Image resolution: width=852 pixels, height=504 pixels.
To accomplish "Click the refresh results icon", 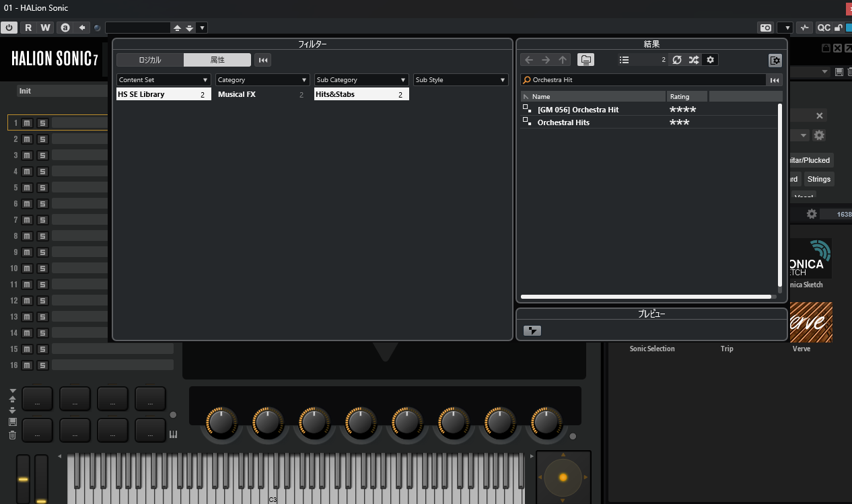I will click(x=677, y=60).
